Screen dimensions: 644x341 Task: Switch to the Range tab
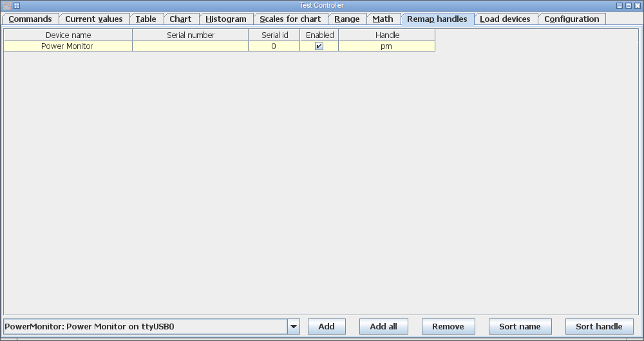pos(347,19)
